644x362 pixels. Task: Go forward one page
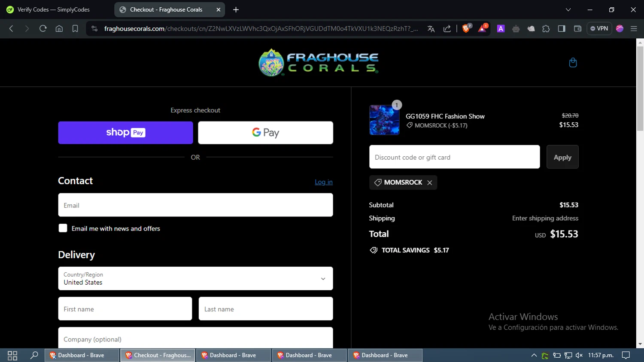[27, 29]
